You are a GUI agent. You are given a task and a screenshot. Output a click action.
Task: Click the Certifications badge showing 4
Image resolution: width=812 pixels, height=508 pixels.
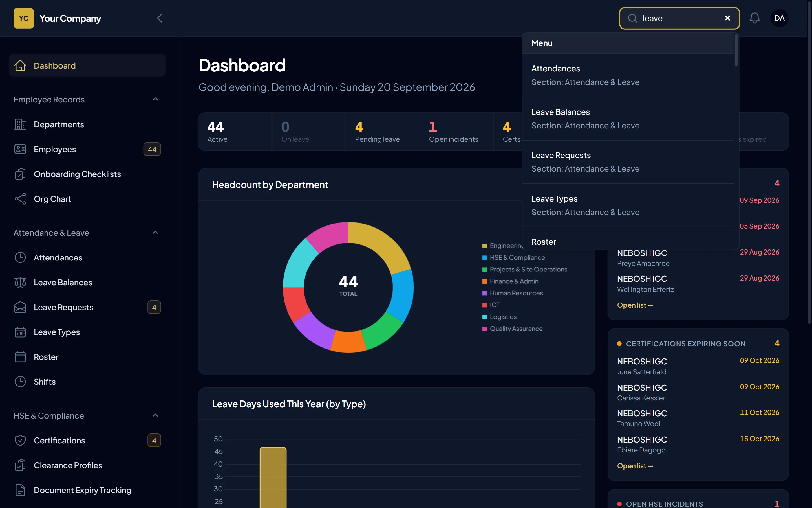[154, 441]
